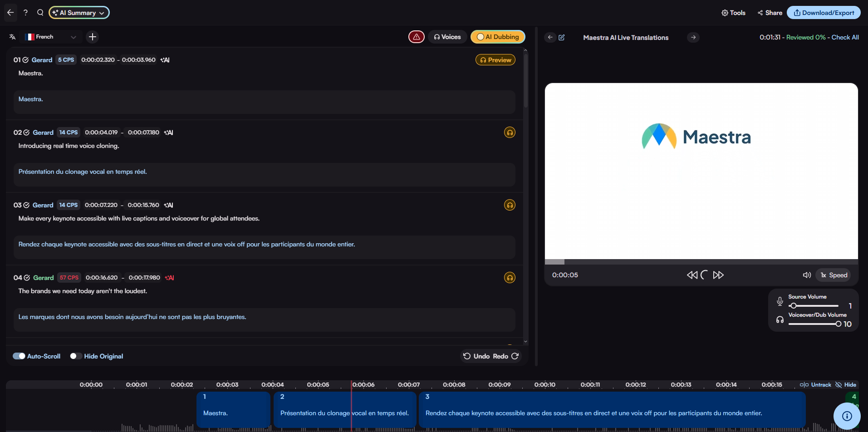This screenshot has height=432, width=868.
Task: Click the edit title pencil icon
Action: click(562, 37)
